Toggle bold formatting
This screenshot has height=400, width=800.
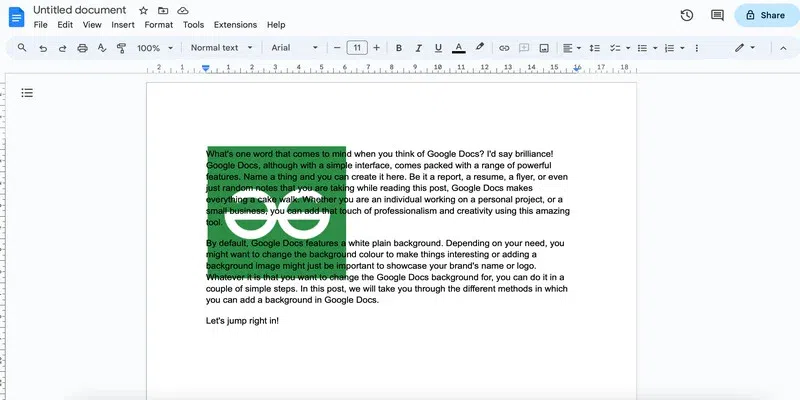[399, 48]
